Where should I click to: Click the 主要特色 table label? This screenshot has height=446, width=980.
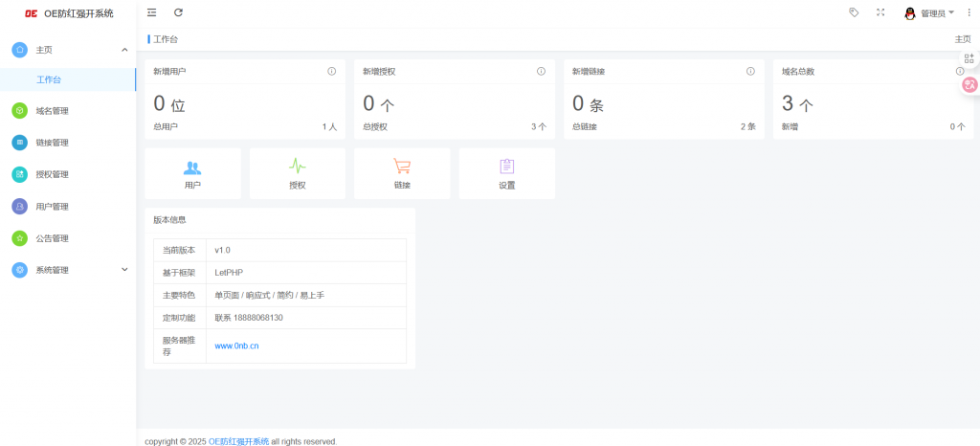point(179,295)
